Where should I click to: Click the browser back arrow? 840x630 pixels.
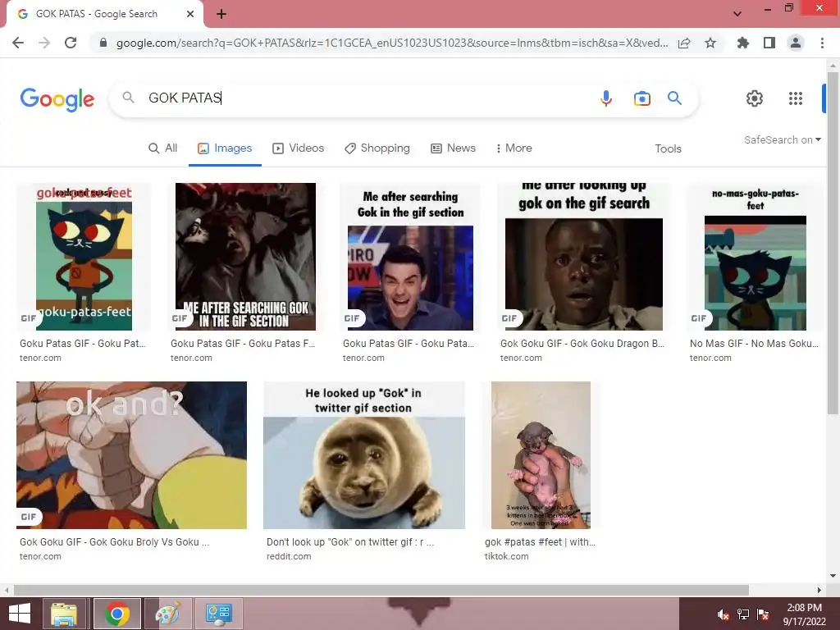pyautogui.click(x=18, y=43)
